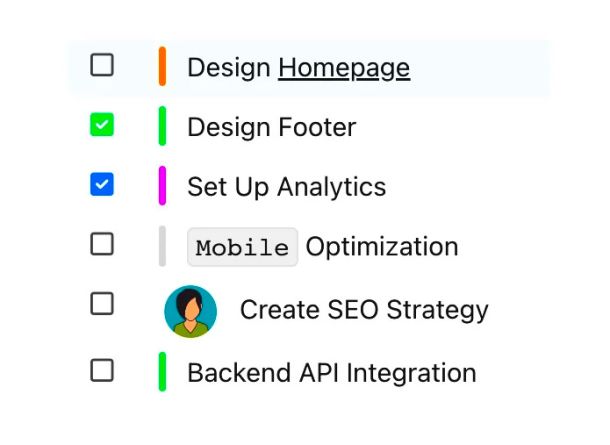Select the Design Footer task title
This screenshot has width=610, height=445.
(x=272, y=127)
